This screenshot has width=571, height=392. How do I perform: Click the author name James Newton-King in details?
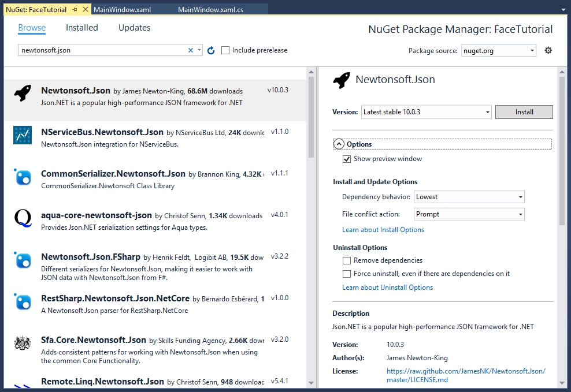[417, 358]
